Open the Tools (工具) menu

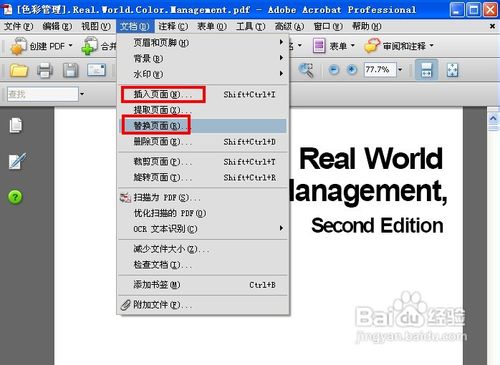[250, 26]
